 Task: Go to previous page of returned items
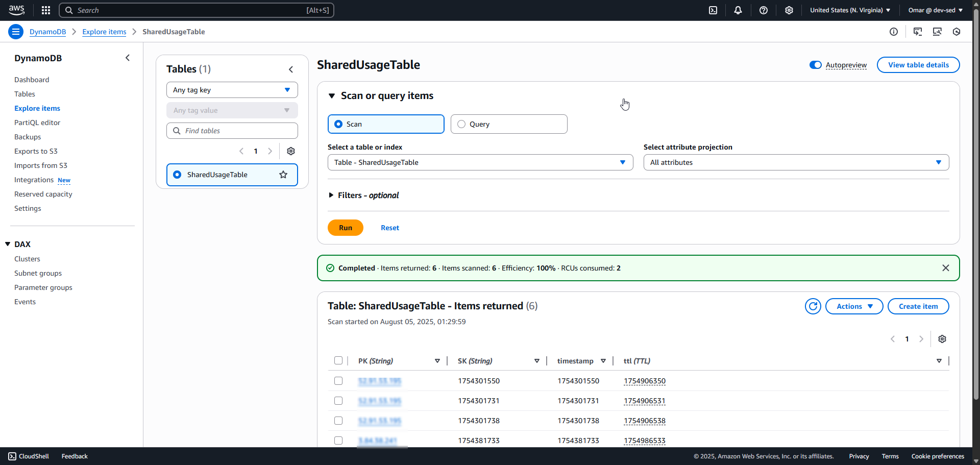(x=893, y=339)
